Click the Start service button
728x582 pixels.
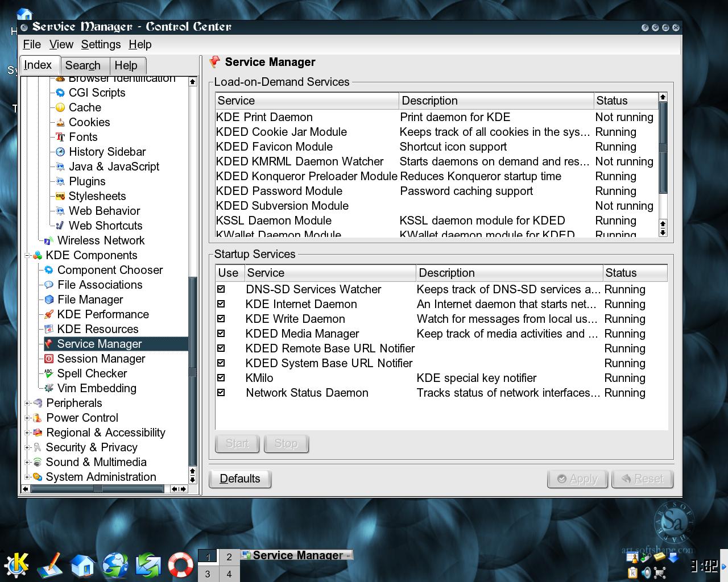237,443
